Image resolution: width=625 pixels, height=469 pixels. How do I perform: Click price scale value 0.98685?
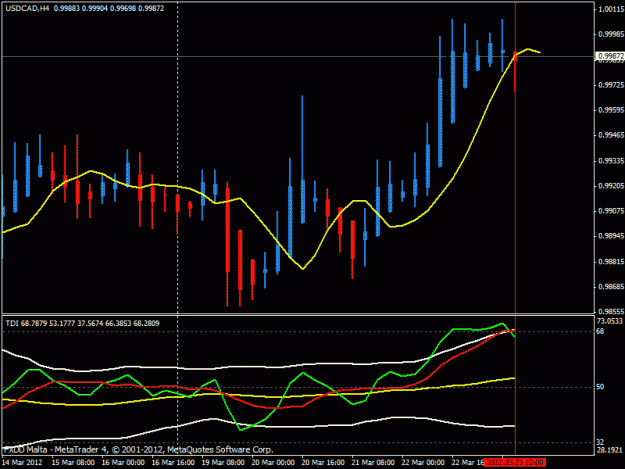611,287
